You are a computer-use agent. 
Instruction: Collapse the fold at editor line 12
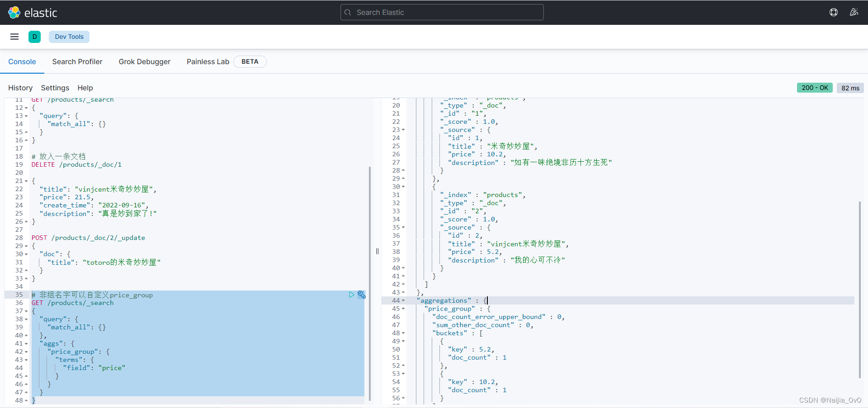point(26,108)
